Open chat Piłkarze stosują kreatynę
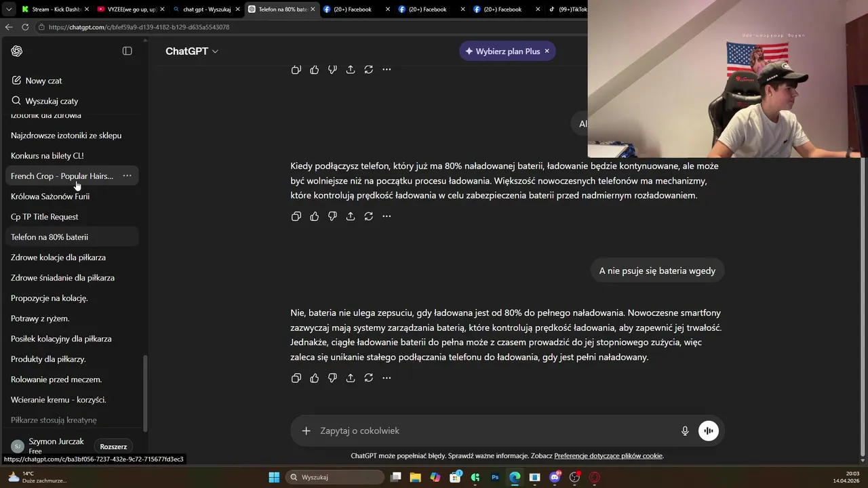Viewport: 868px width, 488px height. coord(72,420)
